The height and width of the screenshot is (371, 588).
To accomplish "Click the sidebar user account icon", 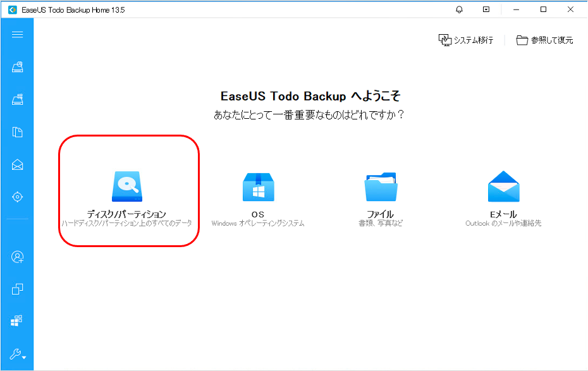I will pos(17,257).
